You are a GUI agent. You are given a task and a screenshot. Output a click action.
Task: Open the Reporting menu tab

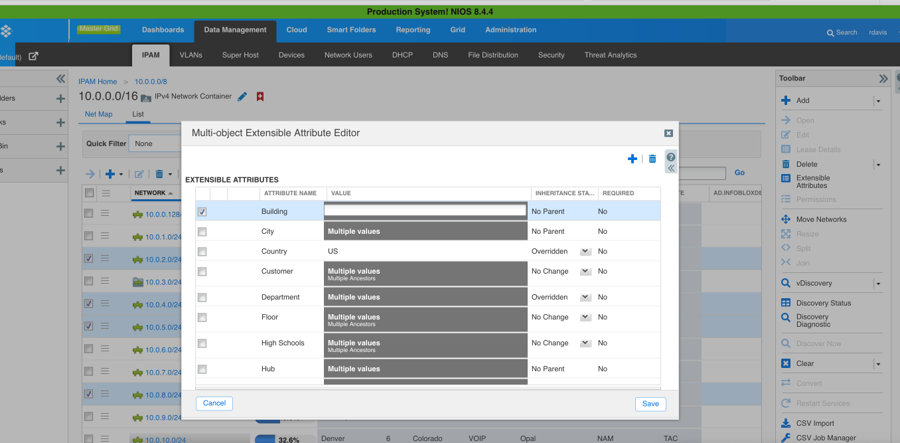coord(412,30)
